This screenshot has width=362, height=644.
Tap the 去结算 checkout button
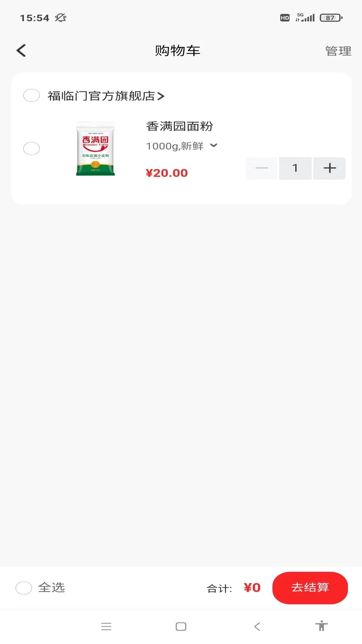click(310, 588)
